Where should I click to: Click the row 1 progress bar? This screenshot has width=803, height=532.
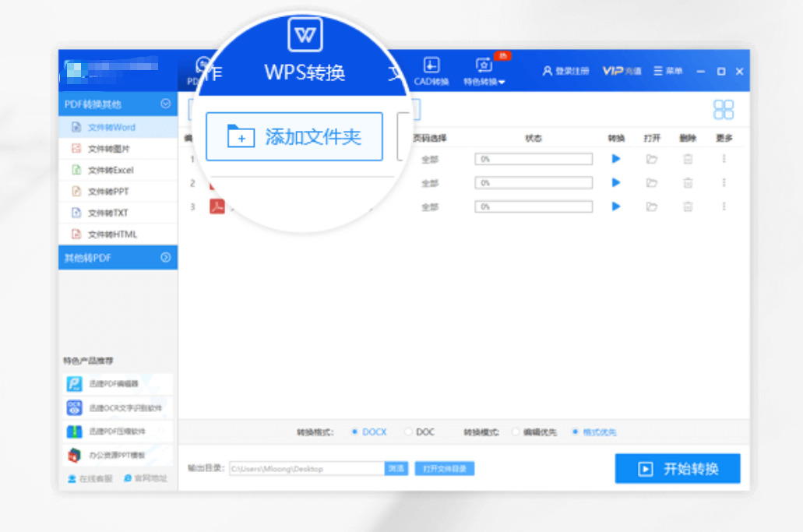534,159
